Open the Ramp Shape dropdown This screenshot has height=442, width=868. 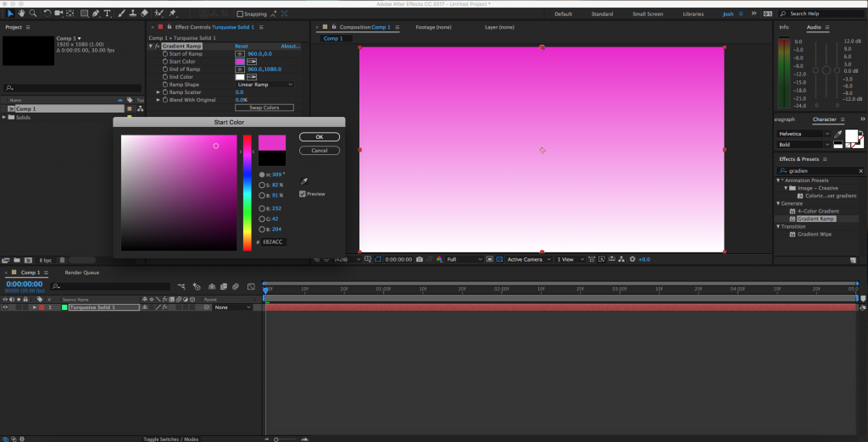(264, 85)
